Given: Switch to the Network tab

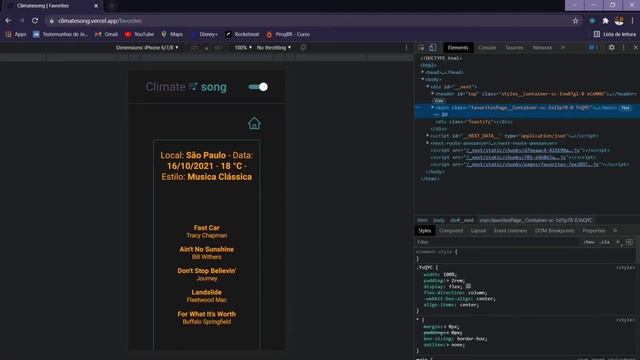Looking at the screenshot, I should (542, 48).
